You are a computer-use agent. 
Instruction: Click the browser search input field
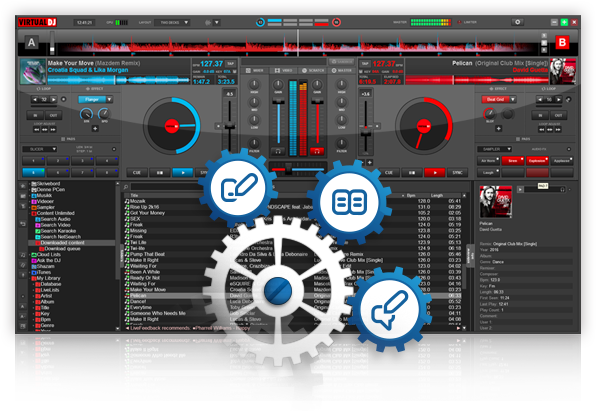[x=167, y=187]
